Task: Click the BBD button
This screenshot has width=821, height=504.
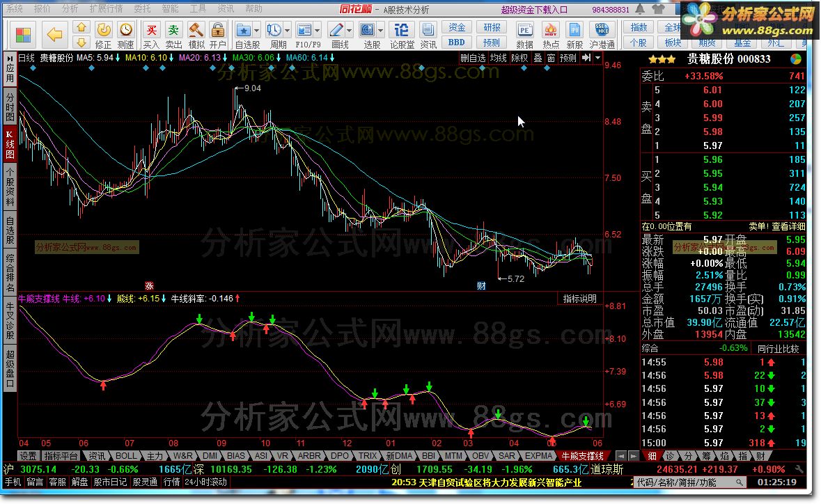Action: [457, 42]
